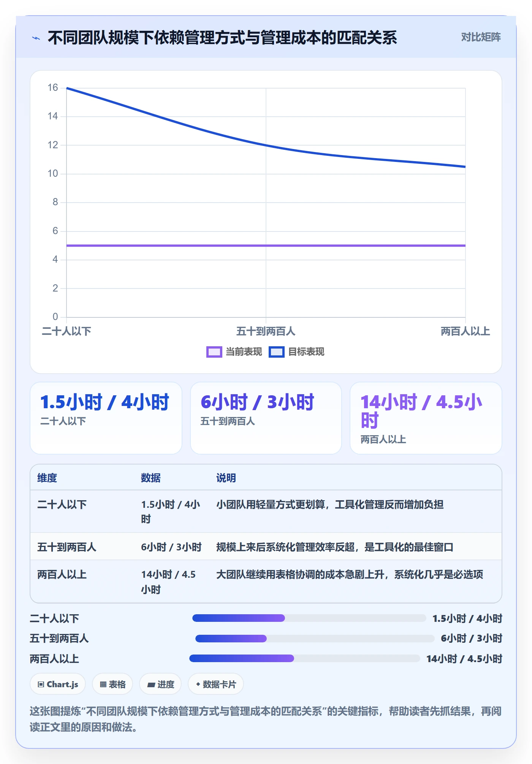Viewport: 532px width, 764px height.
Task: Click the 二十人以下 progress bar
Action: tap(309, 618)
